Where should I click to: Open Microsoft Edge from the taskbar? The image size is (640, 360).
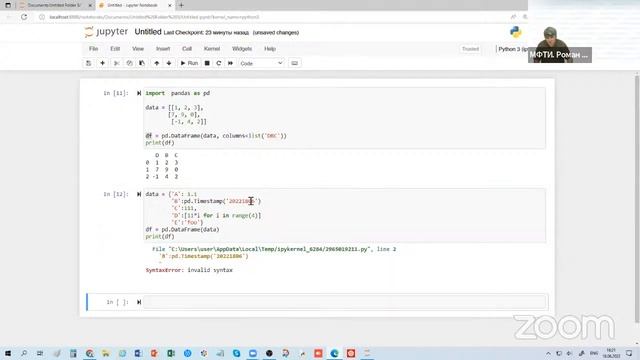coord(334,353)
